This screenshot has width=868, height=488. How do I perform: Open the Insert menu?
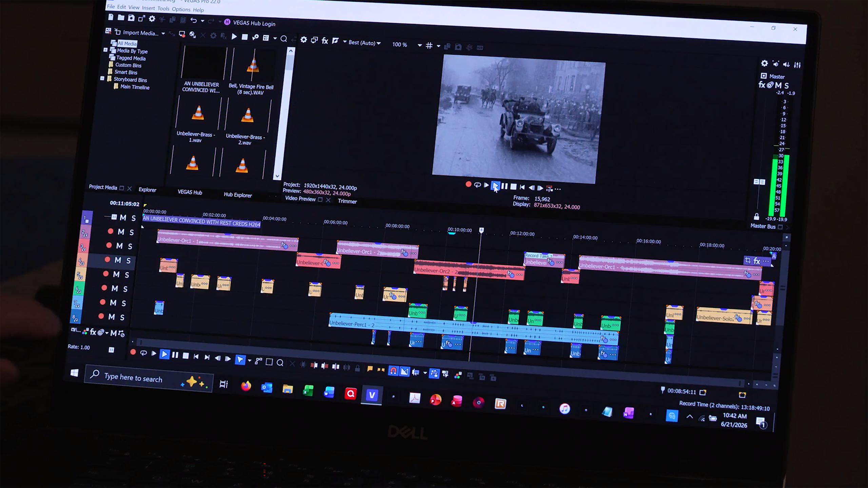148,8
